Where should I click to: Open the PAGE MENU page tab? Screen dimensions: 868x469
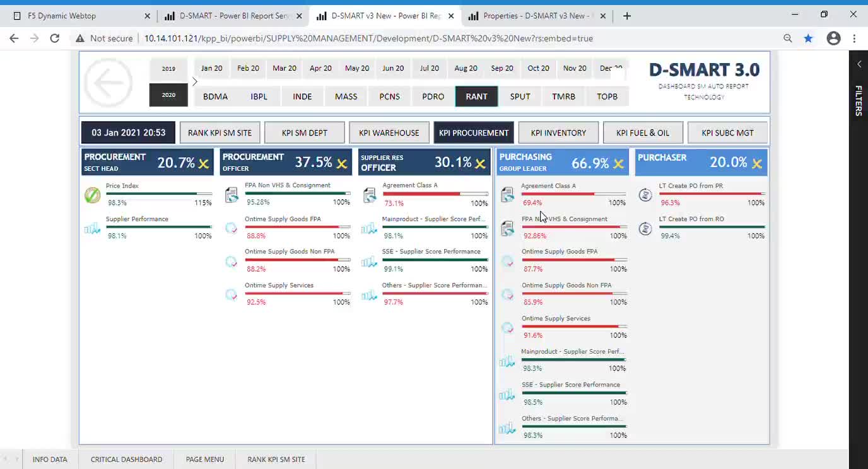pos(205,460)
